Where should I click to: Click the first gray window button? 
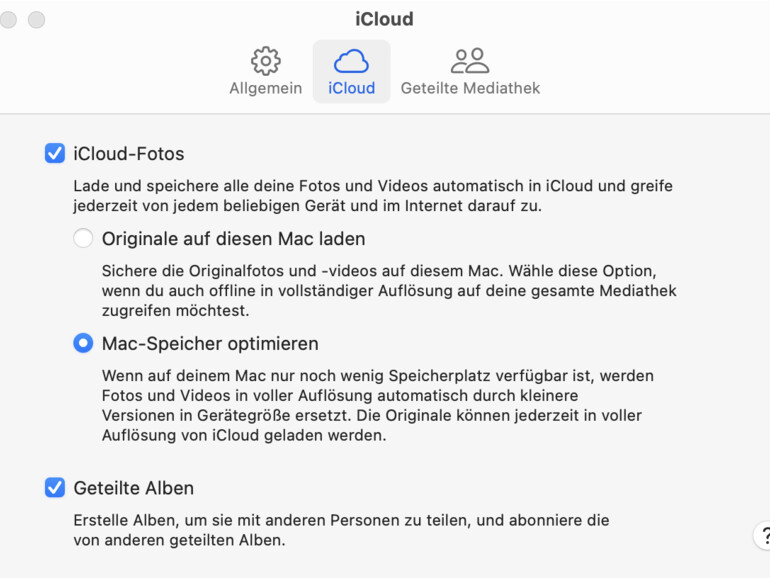8,19
